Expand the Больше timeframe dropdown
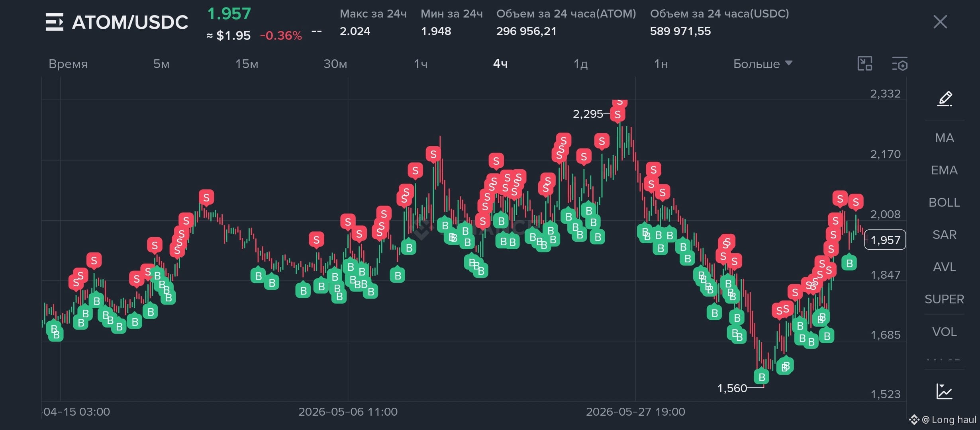980x430 pixels. coord(762,64)
